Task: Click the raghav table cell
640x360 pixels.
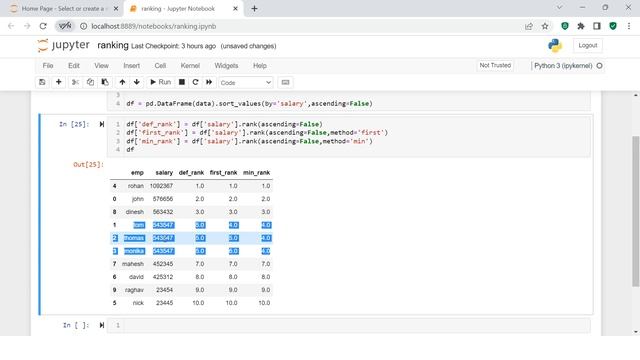Action: click(134, 290)
